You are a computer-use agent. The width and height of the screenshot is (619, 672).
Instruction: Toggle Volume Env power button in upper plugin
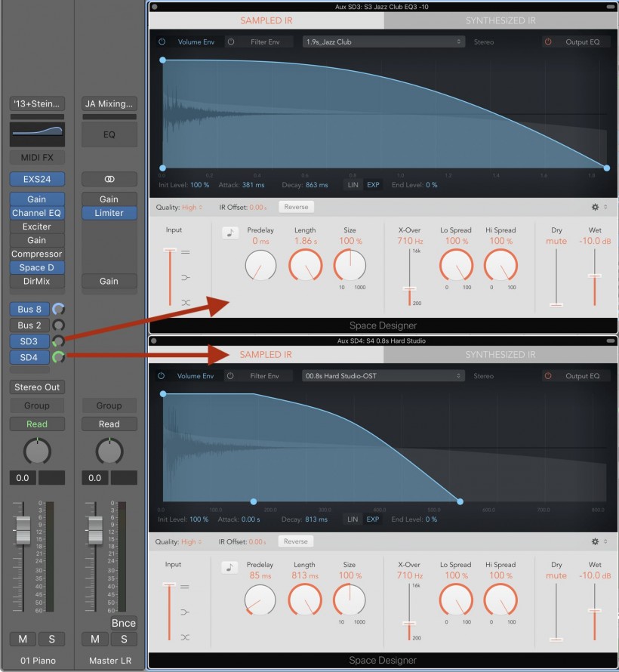(x=162, y=42)
